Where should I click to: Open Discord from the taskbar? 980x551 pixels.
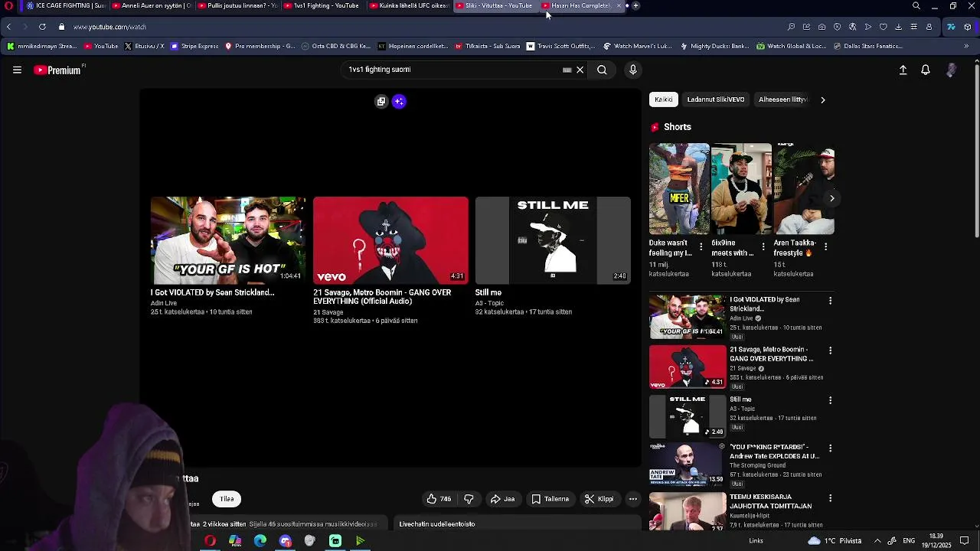click(286, 541)
